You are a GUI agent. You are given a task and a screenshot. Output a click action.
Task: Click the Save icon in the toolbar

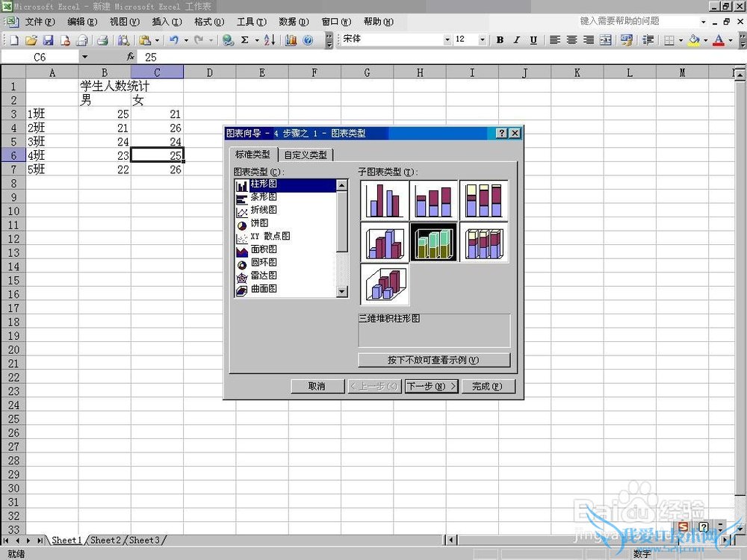click(48, 40)
